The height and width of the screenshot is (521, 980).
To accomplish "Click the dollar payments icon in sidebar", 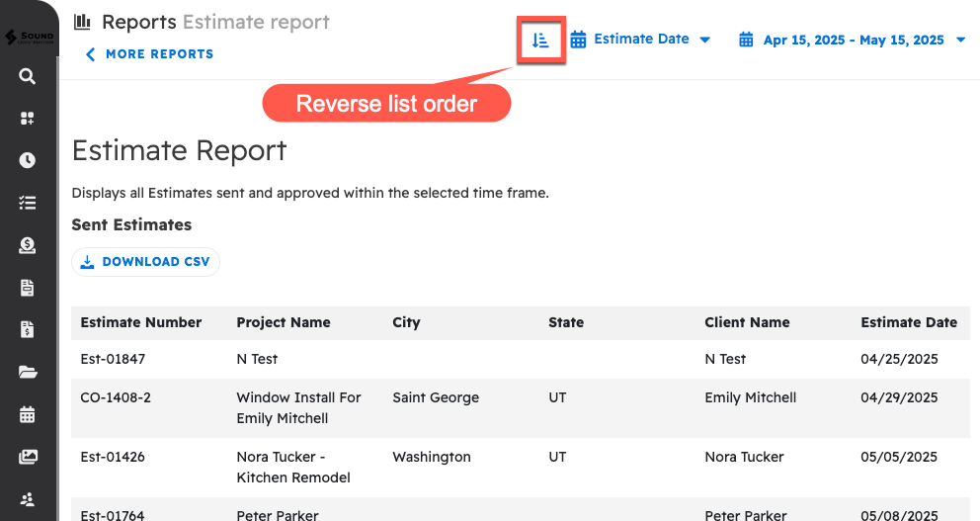I will (28, 245).
